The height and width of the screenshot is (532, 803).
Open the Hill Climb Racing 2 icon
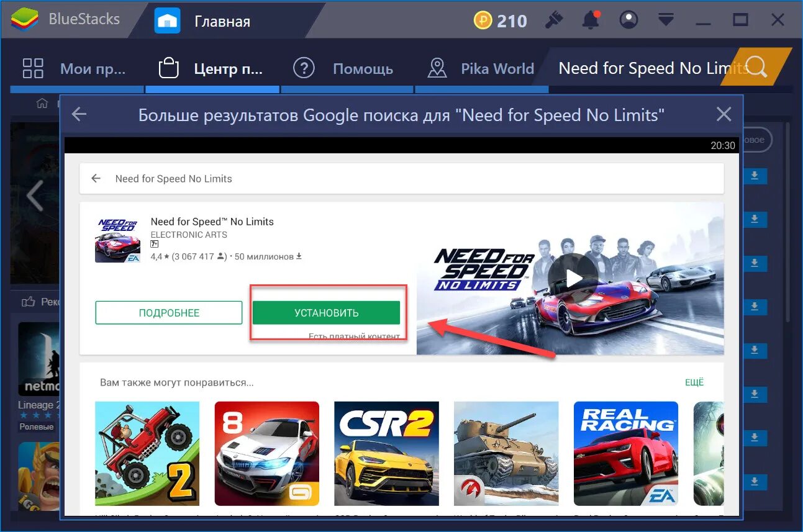(x=147, y=453)
